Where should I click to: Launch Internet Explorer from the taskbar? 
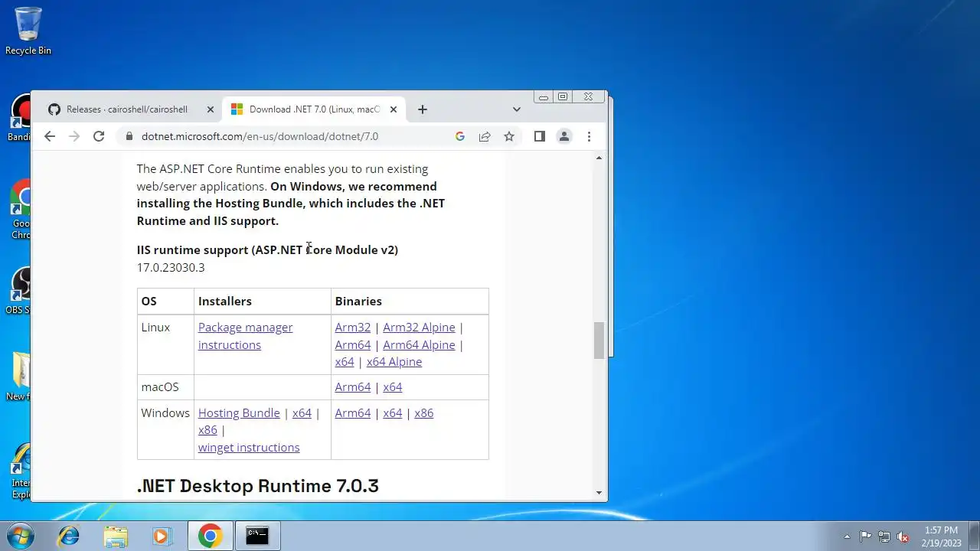click(x=69, y=536)
